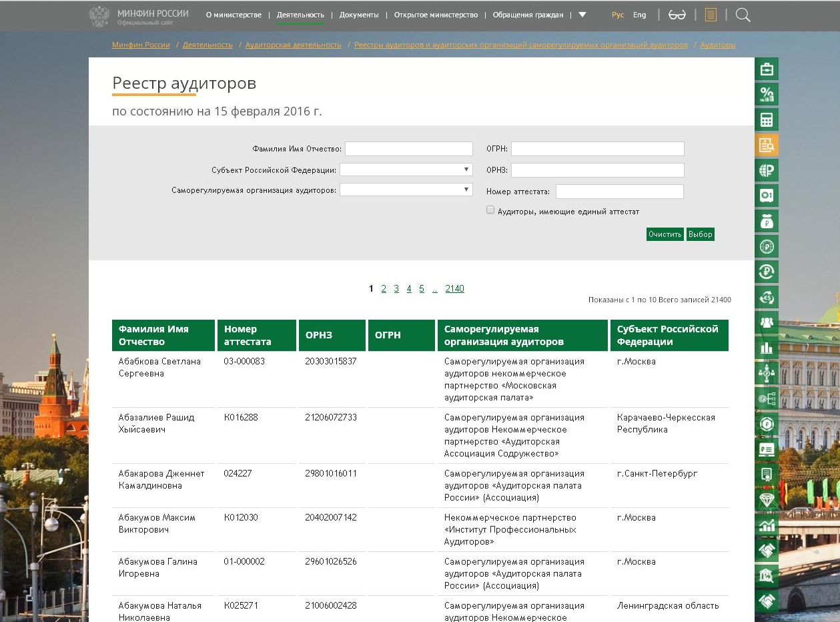Click the safe vault sidebar icon
This screenshot has width=840, height=622.
[766, 196]
